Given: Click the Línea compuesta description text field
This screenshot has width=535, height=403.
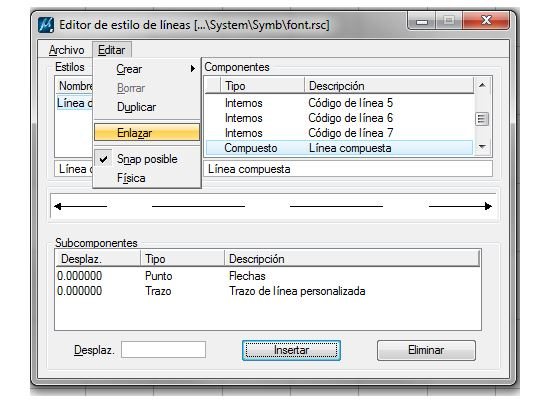Looking at the screenshot, I should (x=348, y=169).
